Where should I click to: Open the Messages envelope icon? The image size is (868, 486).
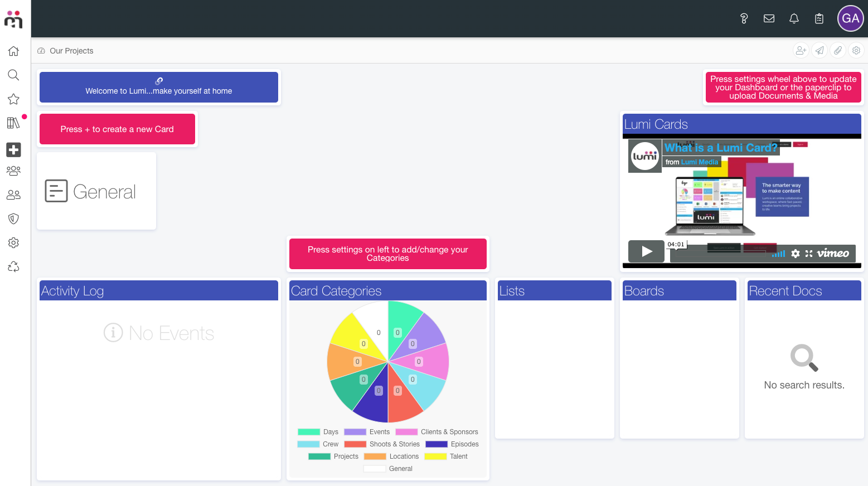[x=769, y=18]
